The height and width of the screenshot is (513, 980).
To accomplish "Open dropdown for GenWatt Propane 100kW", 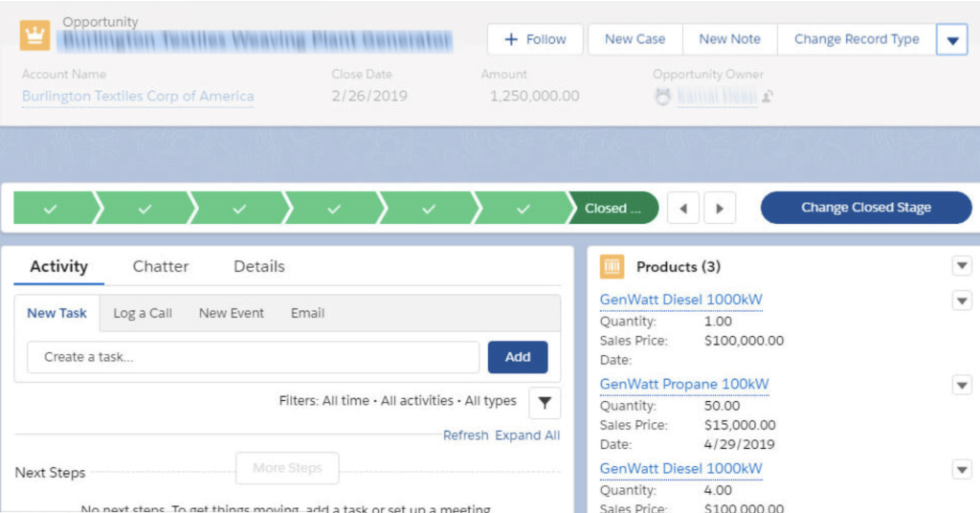I will [x=962, y=385].
